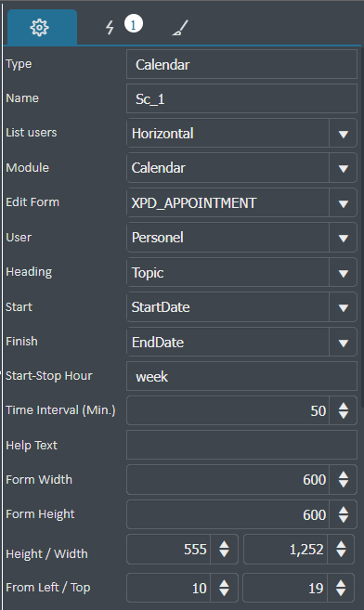Increase the Height value 555
Viewport: 364px width, 610px height.
pos(224,545)
